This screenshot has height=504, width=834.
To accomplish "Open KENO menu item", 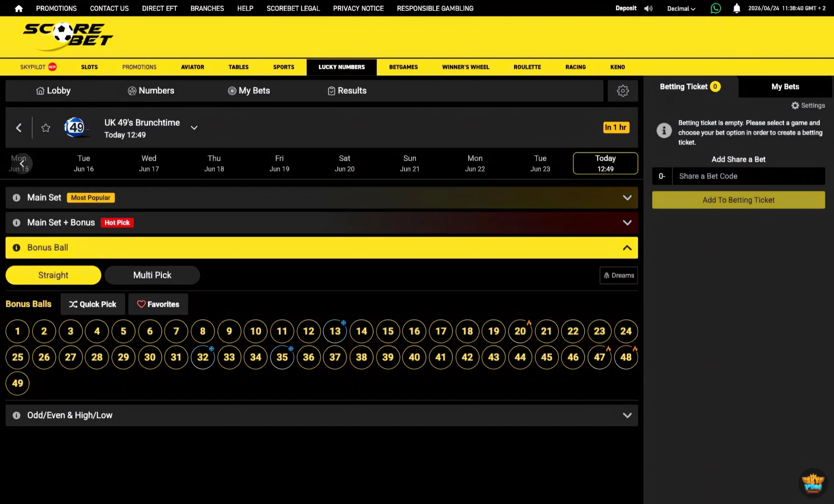I will coord(617,67).
